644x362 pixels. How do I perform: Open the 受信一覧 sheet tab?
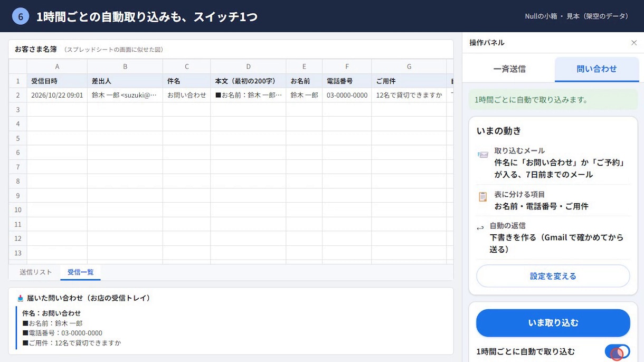pyautogui.click(x=80, y=272)
